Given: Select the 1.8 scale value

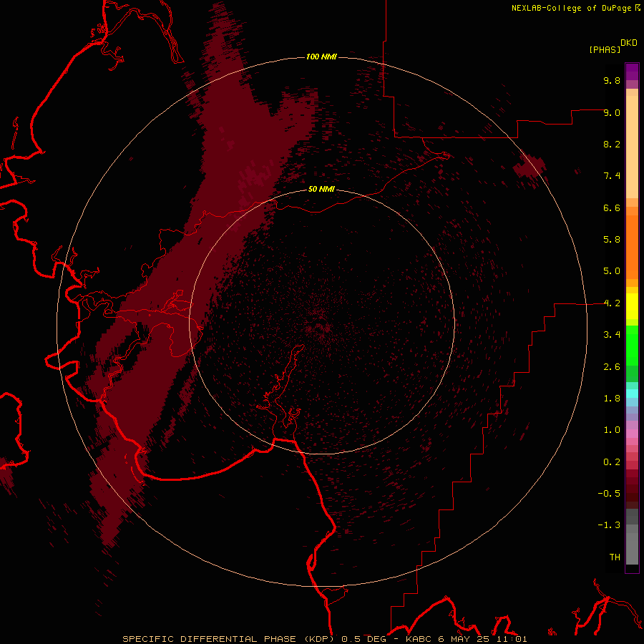Looking at the screenshot, I should click(612, 399).
